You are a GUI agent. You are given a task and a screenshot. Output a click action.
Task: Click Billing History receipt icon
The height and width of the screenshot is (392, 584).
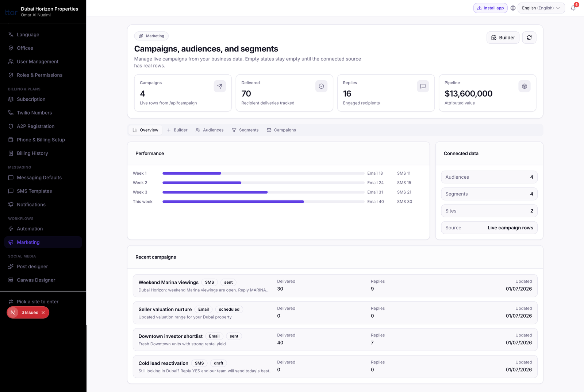[x=11, y=153]
